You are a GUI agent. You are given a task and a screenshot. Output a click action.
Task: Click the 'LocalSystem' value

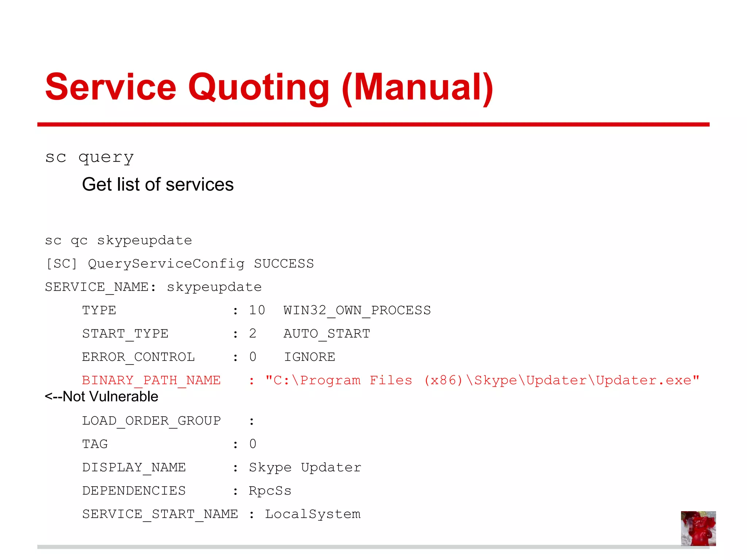click(x=313, y=514)
